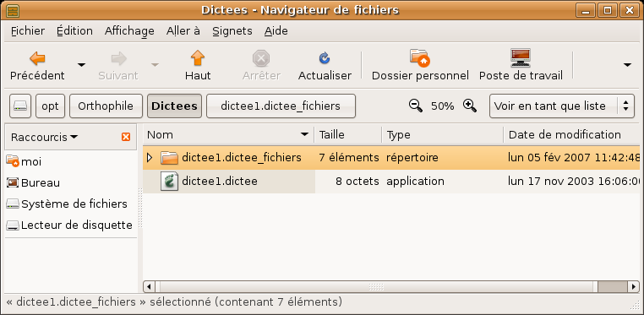Open the Bureau desktop shortcut
The height and width of the screenshot is (315, 644).
[x=33, y=183]
